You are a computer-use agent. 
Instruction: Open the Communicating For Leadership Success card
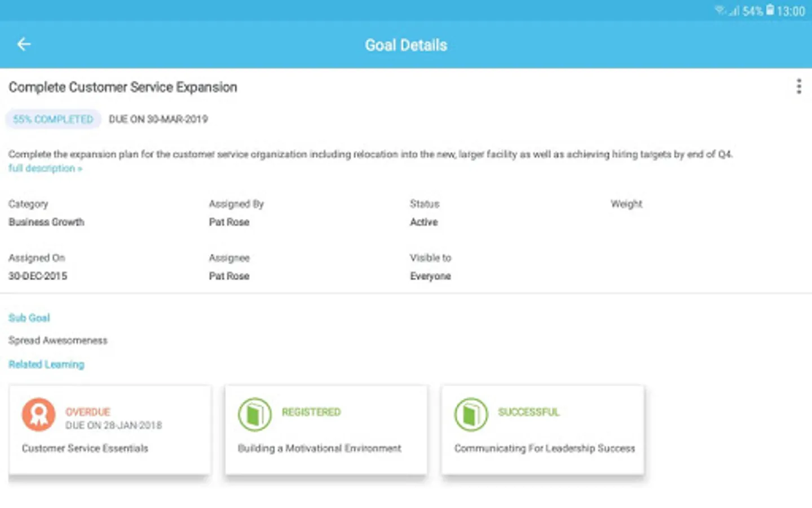click(x=542, y=430)
